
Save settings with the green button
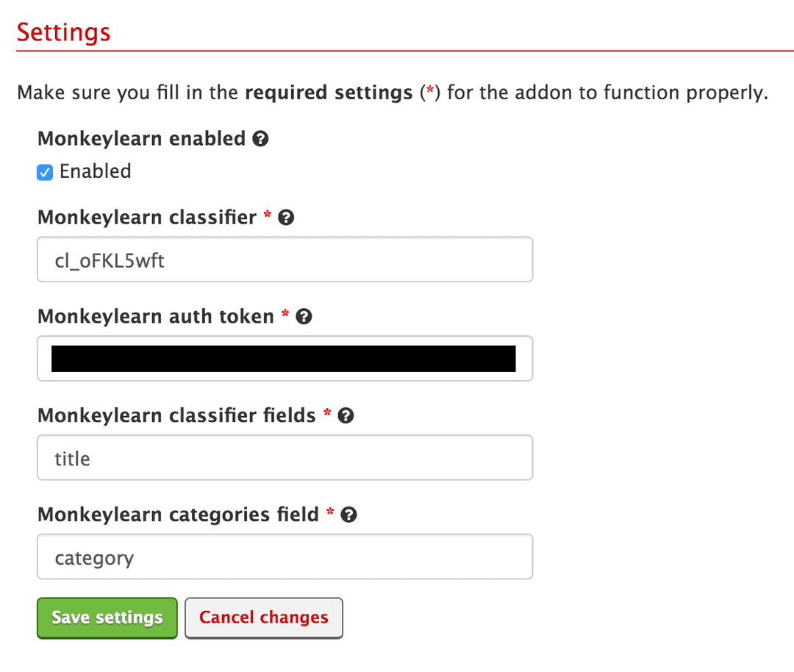(107, 618)
